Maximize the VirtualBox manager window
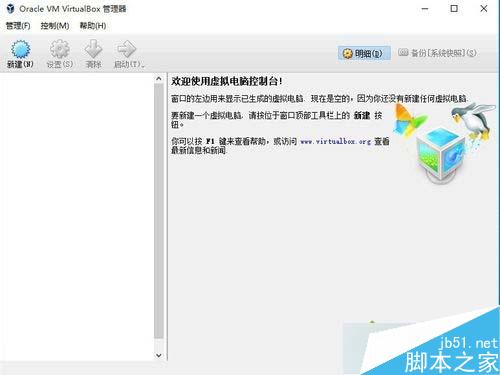Image resolution: width=500 pixels, height=375 pixels. [454, 9]
